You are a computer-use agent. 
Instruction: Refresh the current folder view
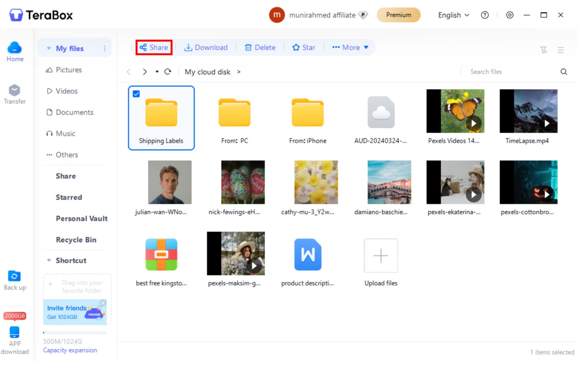[x=168, y=72]
